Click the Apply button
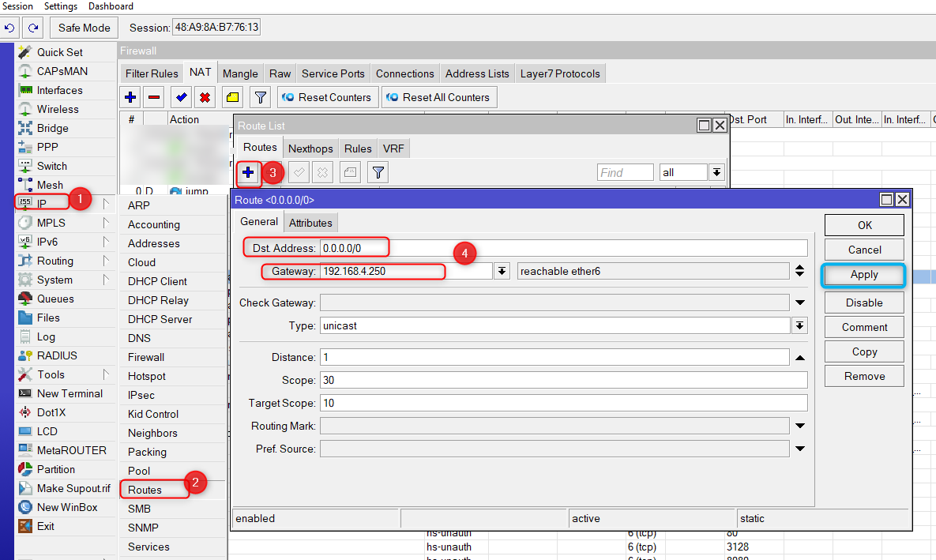Image resolution: width=936 pixels, height=560 pixels. [864, 275]
